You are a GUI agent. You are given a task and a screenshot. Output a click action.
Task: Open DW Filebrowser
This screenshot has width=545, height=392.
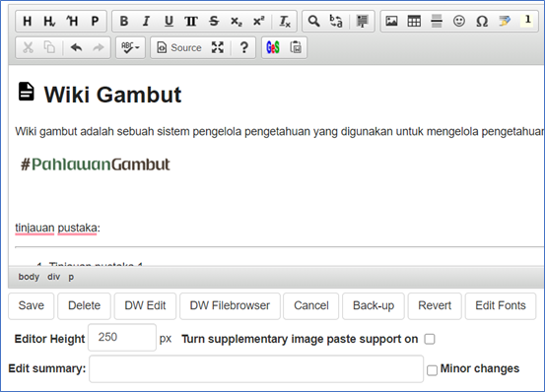tap(230, 306)
